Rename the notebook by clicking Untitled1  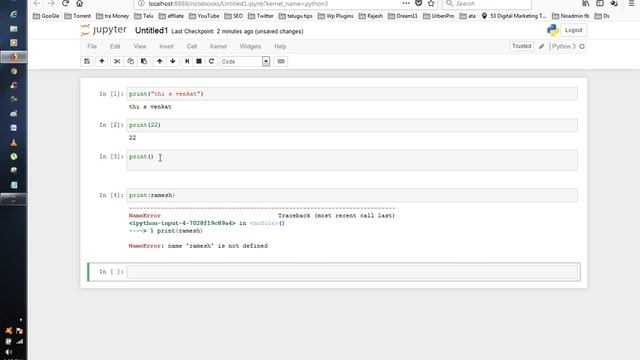(x=151, y=31)
